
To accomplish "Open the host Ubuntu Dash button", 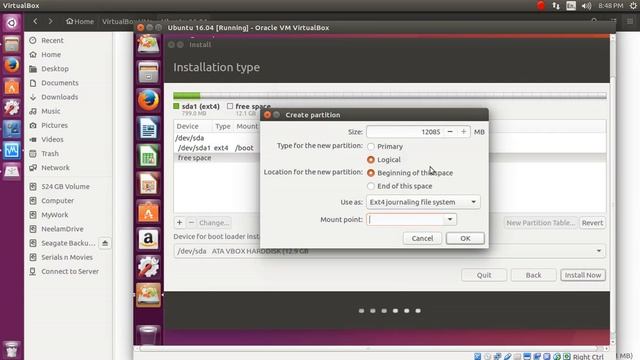I will (11, 23).
